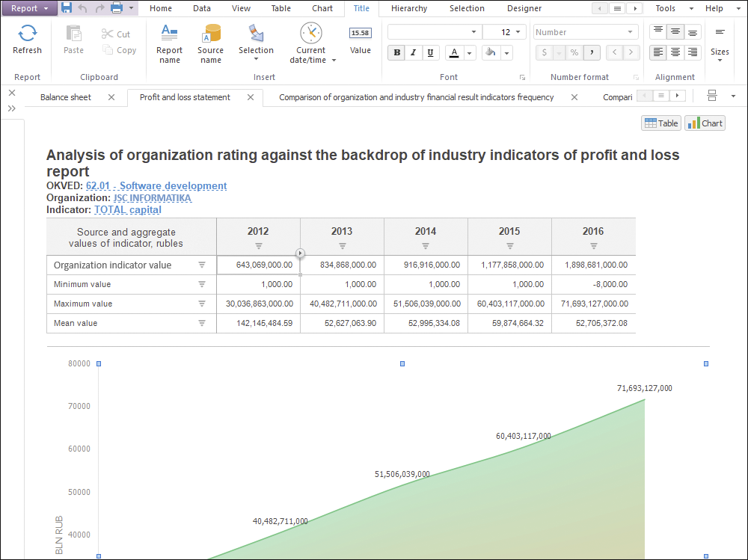Switch to the Balance sheet tab

click(66, 97)
